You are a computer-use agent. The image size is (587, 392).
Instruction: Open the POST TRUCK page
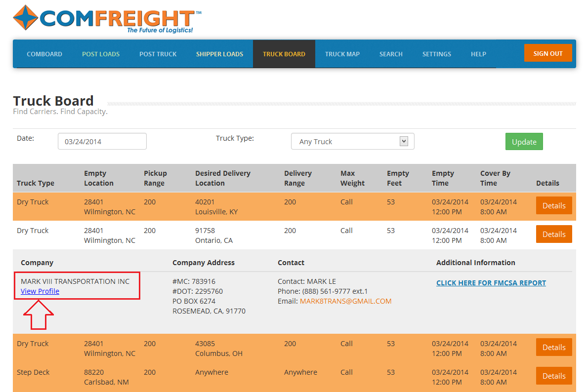[158, 54]
